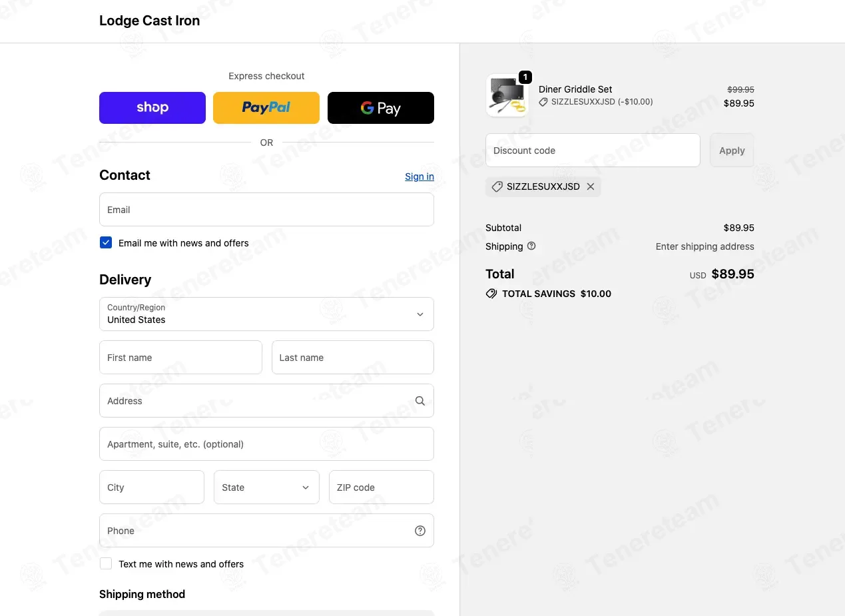845x616 pixels.
Task: Open the State dropdown
Action: click(266, 487)
